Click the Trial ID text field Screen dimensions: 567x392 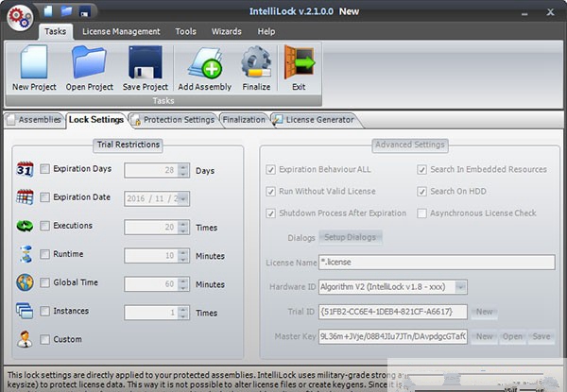click(x=393, y=312)
